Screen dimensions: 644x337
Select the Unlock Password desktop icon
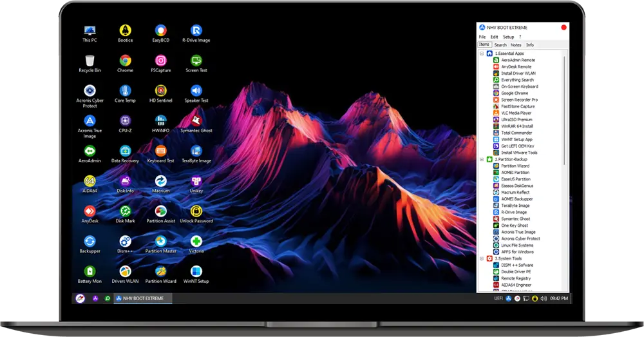[196, 214]
